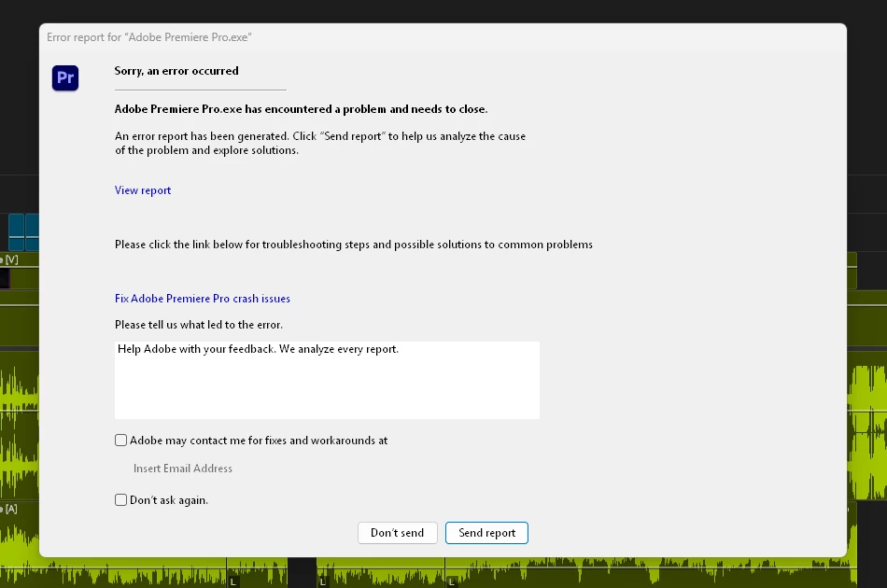Tick the Don't ask again checkbox

(120, 500)
